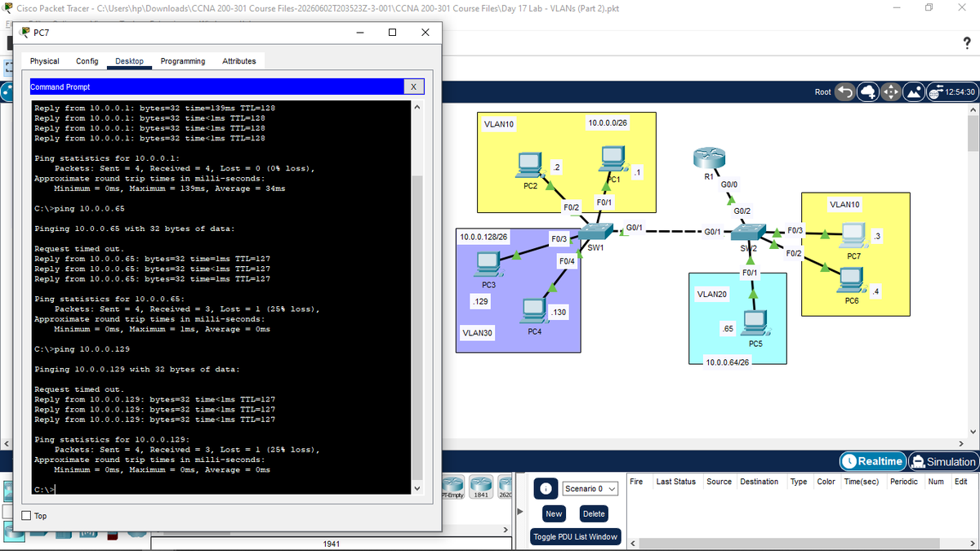Switch to Simulation mode
The width and height of the screenshot is (980, 551).
click(942, 461)
